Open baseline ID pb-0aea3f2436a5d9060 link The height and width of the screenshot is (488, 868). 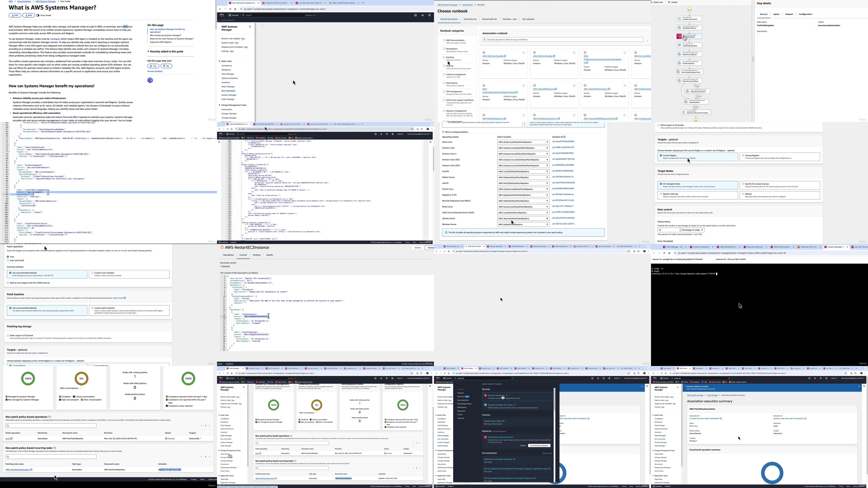(563, 142)
